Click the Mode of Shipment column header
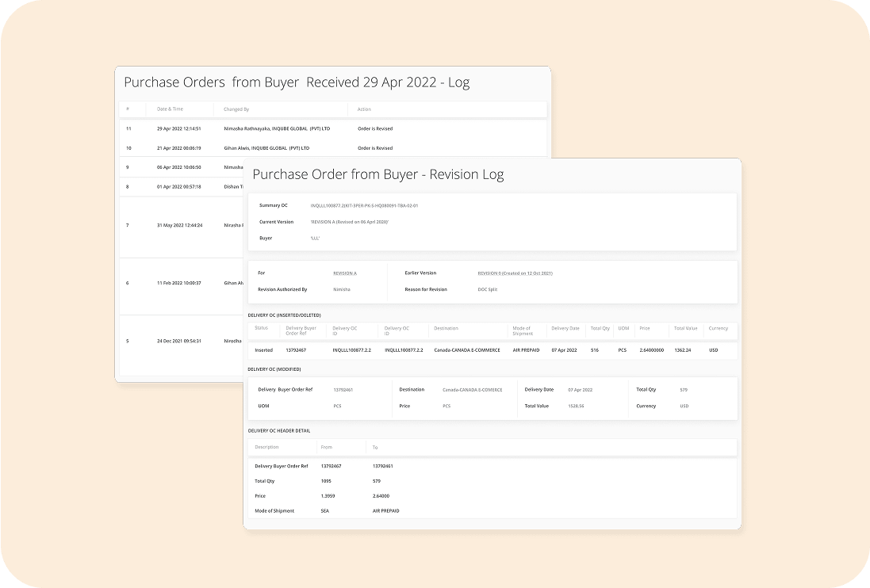The height and width of the screenshot is (588, 870). coord(523,330)
